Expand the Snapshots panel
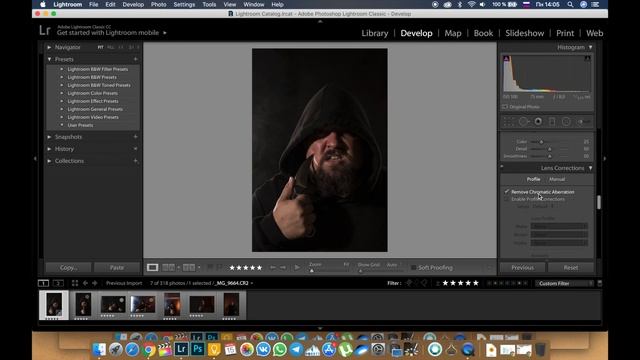This screenshot has width=640, height=360. (49, 137)
